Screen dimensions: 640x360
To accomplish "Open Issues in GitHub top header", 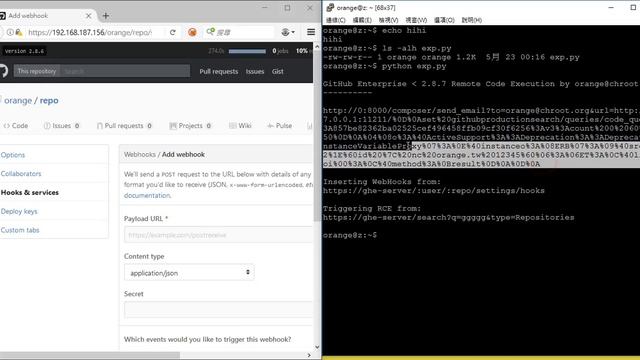I will coord(255,71).
